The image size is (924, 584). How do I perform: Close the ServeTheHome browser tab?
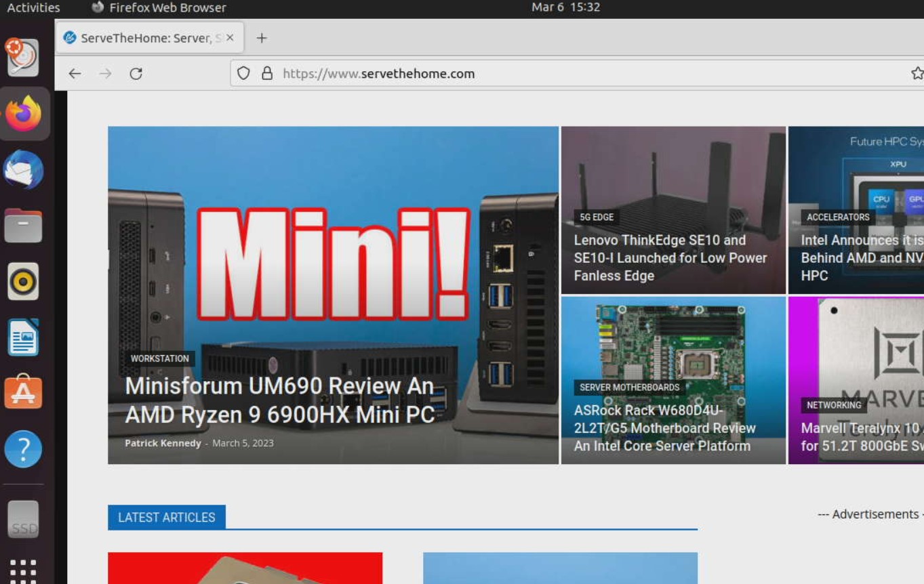[230, 38]
